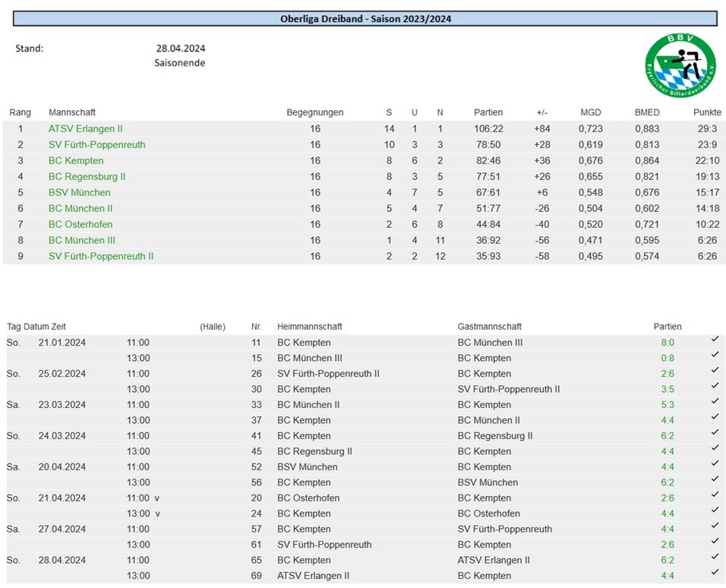Viewport: 726px width, 588px height.
Task: Open the 4:4 result of match 69
Action: [x=668, y=576]
